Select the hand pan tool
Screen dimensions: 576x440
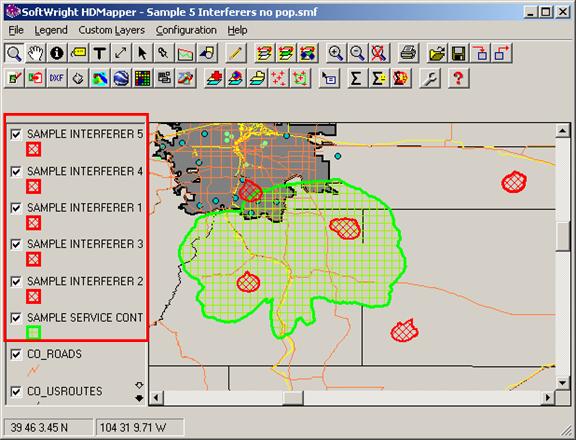coord(36,53)
